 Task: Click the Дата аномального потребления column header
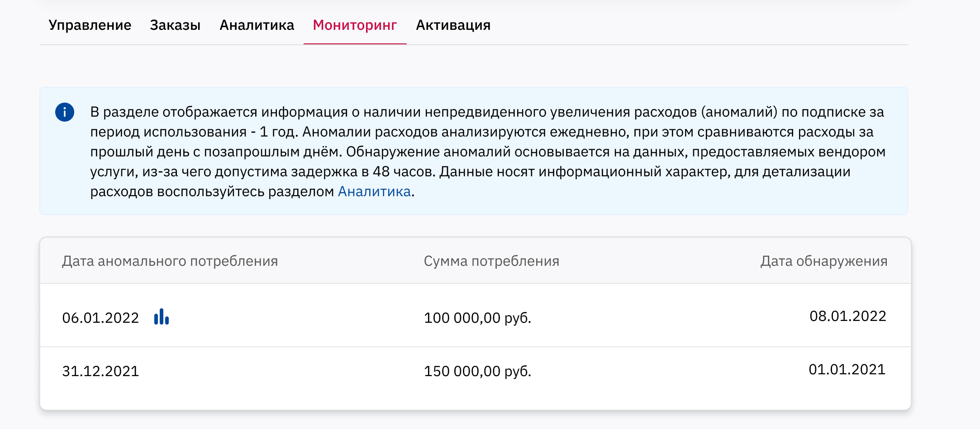tap(170, 261)
